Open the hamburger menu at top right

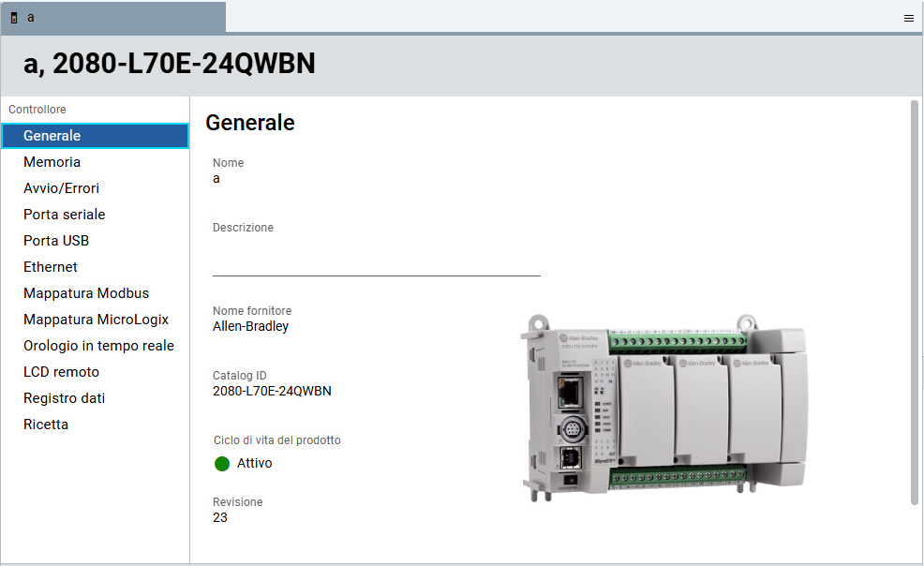pyautogui.click(x=908, y=18)
